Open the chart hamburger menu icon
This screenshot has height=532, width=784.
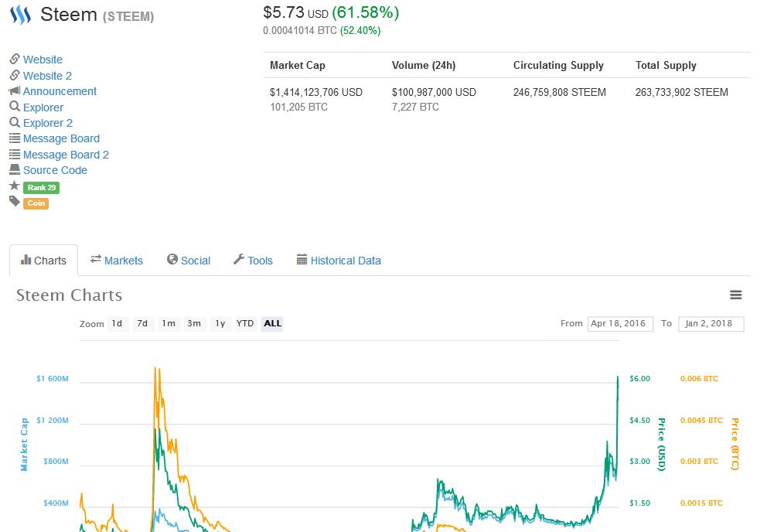735,295
